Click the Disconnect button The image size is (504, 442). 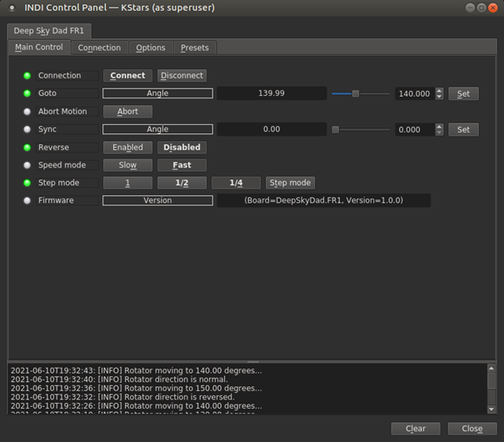click(x=182, y=76)
